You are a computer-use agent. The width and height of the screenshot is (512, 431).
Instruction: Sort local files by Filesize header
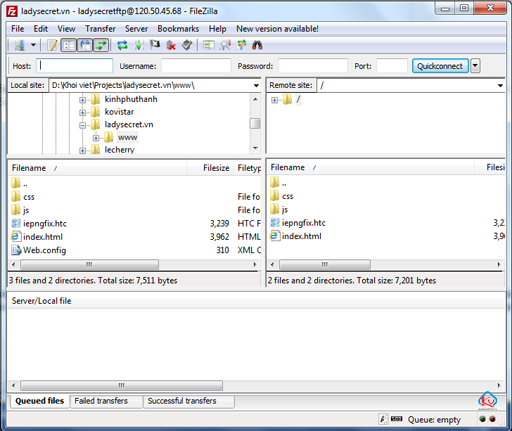(x=210, y=168)
